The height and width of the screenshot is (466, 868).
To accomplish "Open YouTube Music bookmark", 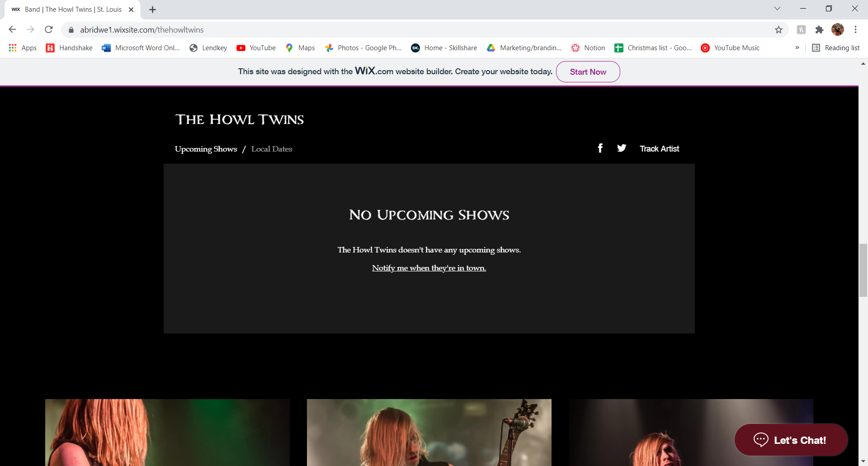I will click(730, 48).
